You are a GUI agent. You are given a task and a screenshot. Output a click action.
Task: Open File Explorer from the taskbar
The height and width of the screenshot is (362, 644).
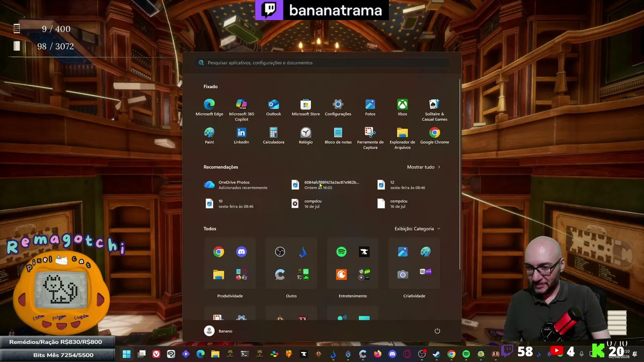pyautogui.click(x=215, y=354)
